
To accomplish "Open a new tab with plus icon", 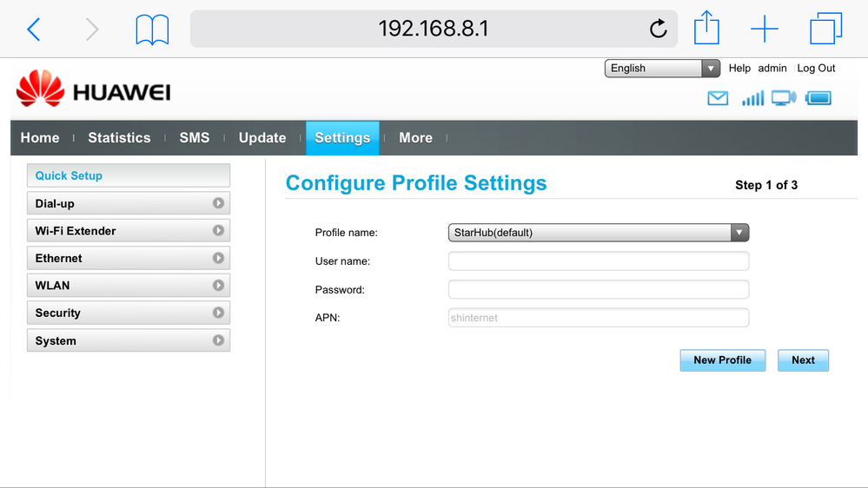I will 765,30.
